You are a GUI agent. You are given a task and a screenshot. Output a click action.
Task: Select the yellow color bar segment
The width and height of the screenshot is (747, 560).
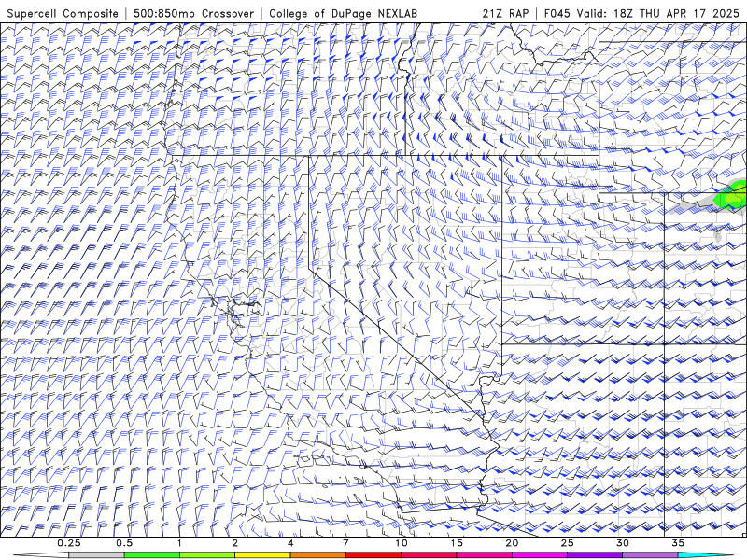pyautogui.click(x=262, y=555)
